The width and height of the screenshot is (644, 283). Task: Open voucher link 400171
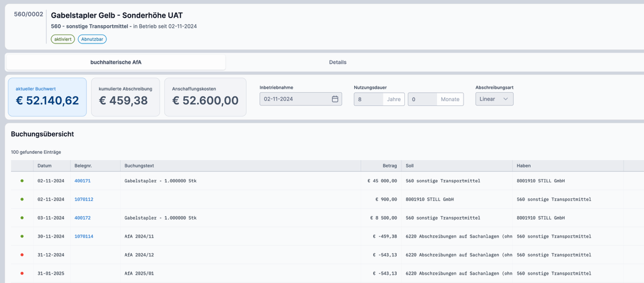83,181
